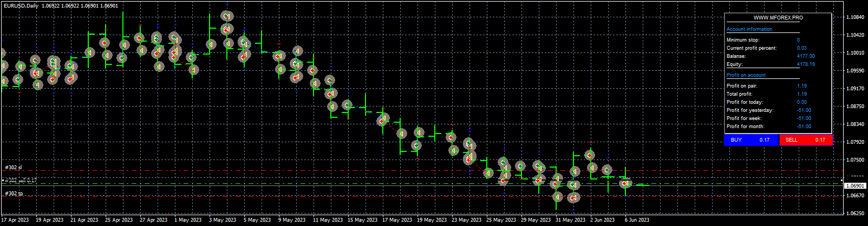Click the 27 Apr 2023 date label
This screenshot has height=226, width=868.
(154, 220)
